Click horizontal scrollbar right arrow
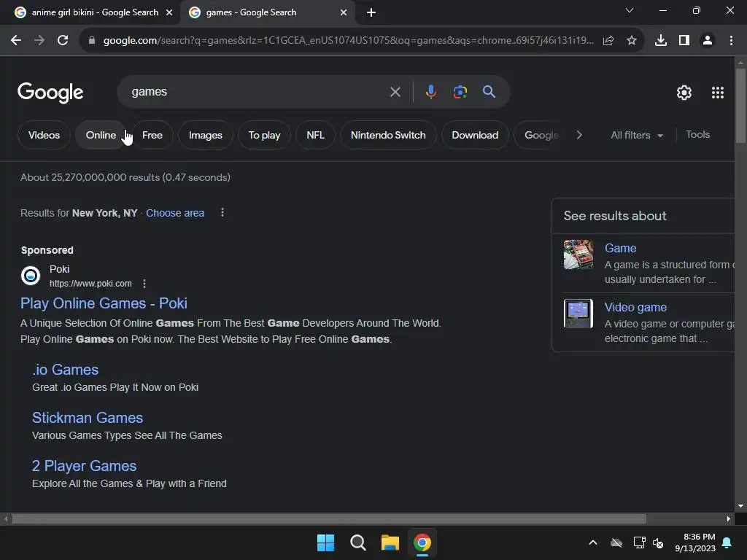 pyautogui.click(x=729, y=518)
